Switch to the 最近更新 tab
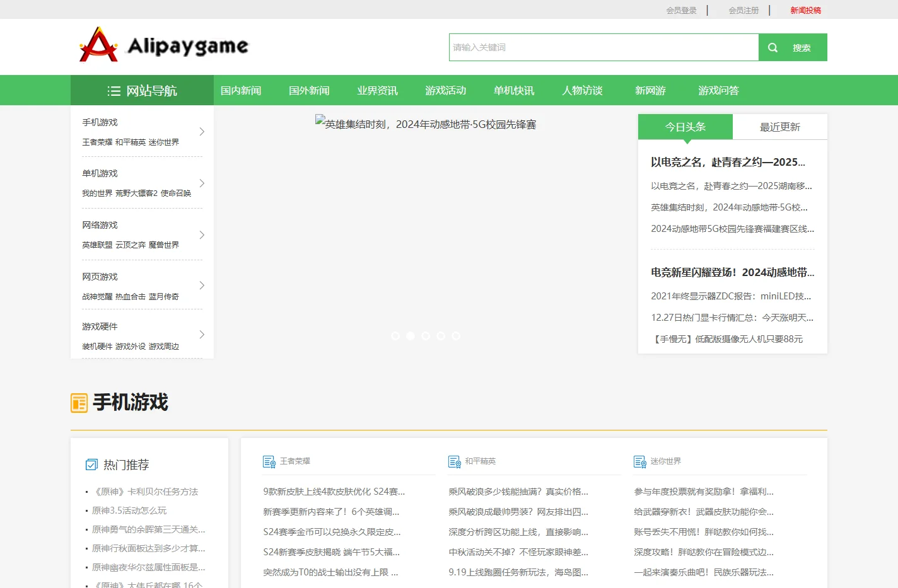Image resolution: width=898 pixels, height=588 pixels. point(780,127)
